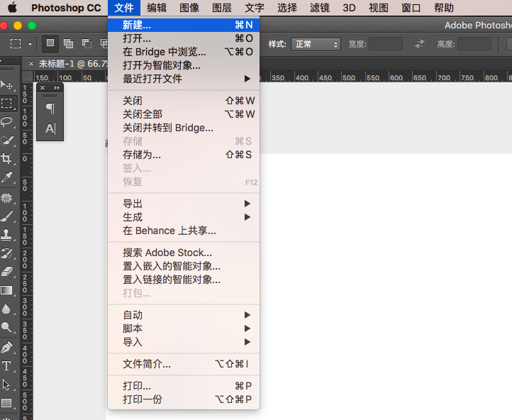Open the 滤镜 menu
The height and width of the screenshot is (420, 512).
pos(320,8)
